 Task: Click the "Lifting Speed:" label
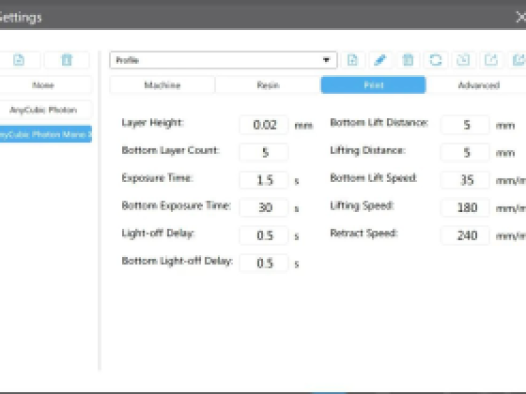point(362,206)
